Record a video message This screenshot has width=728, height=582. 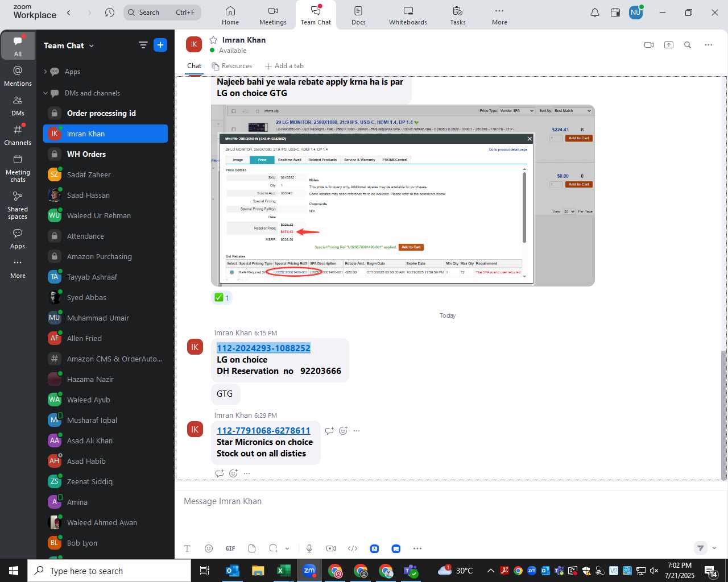[x=331, y=548]
